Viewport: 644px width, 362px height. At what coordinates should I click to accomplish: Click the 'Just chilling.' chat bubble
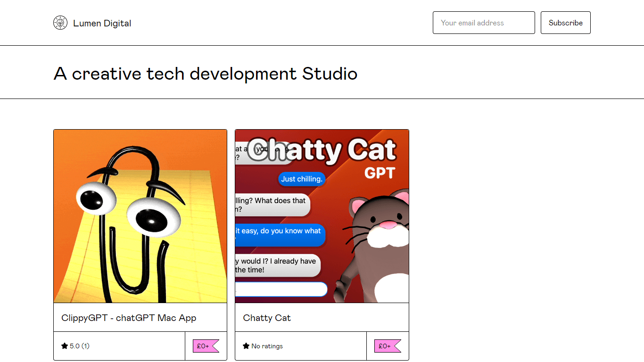point(302,179)
